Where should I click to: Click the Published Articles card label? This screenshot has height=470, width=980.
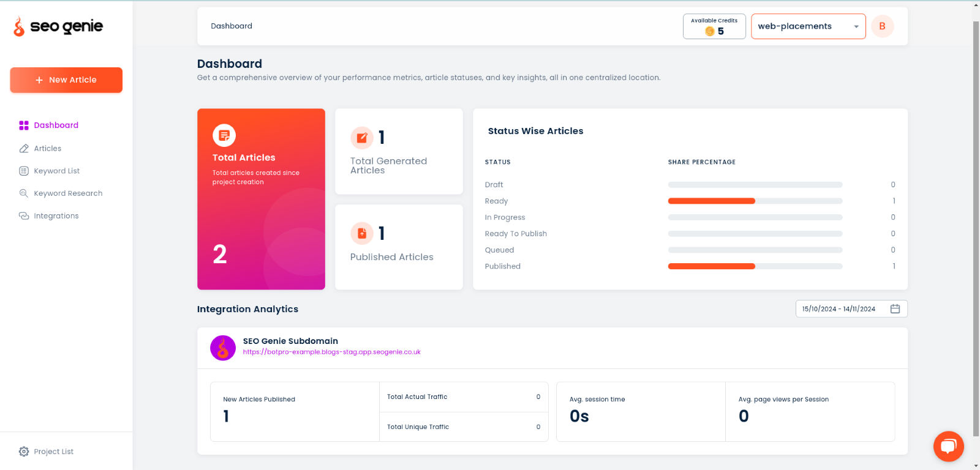tap(392, 257)
